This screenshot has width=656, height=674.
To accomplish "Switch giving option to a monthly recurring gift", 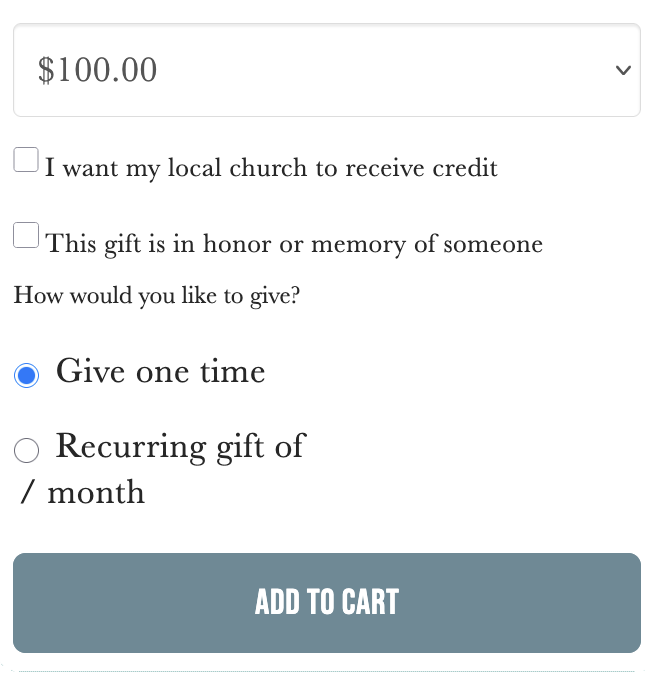I will click(x=27, y=451).
